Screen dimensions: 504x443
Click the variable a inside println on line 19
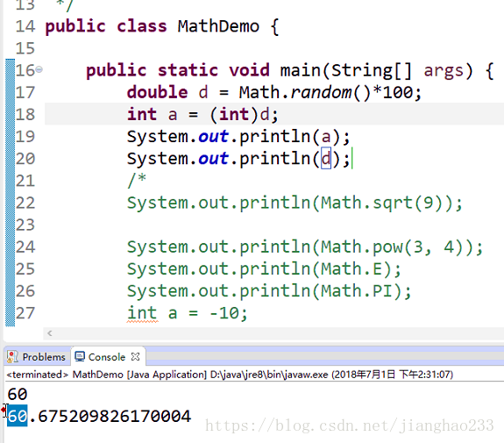[326, 137]
